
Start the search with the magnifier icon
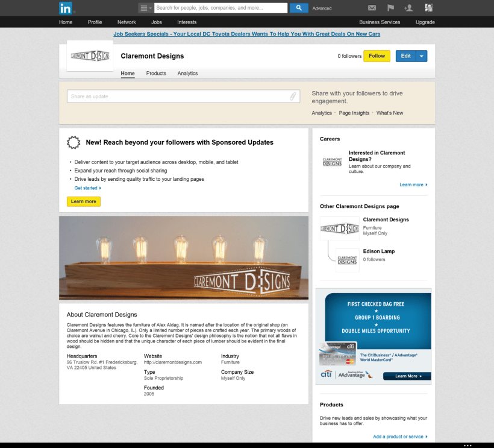[x=299, y=8]
